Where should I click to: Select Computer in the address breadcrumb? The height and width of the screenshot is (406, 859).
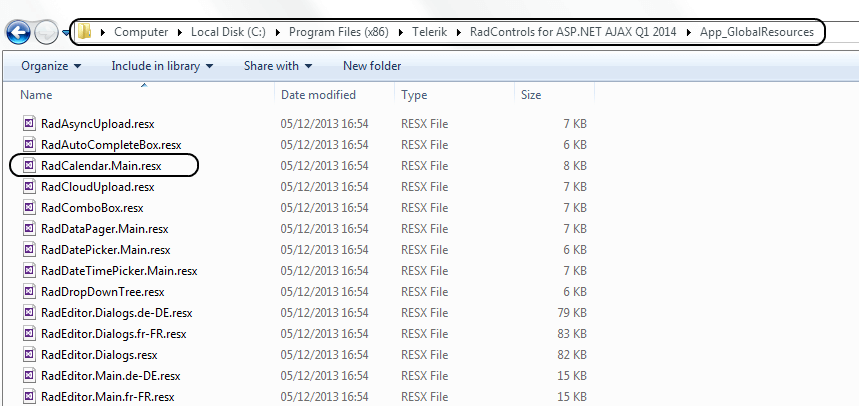click(141, 32)
